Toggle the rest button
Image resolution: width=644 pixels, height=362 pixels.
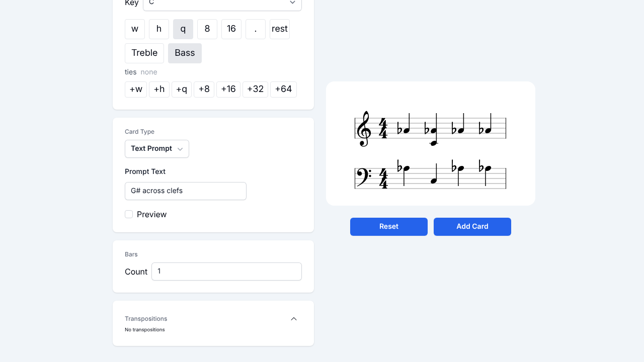280,29
